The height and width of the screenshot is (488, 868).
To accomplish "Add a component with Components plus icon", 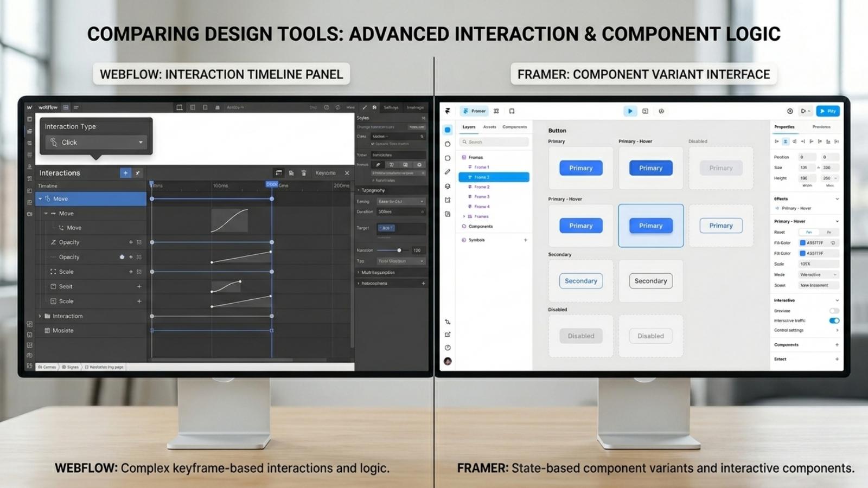I will [x=837, y=345].
